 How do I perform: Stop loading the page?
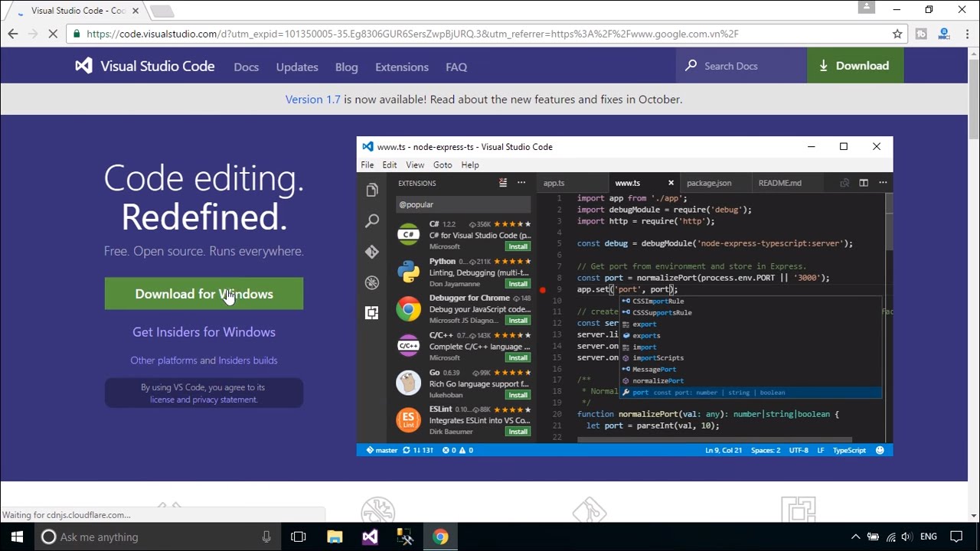(54, 34)
